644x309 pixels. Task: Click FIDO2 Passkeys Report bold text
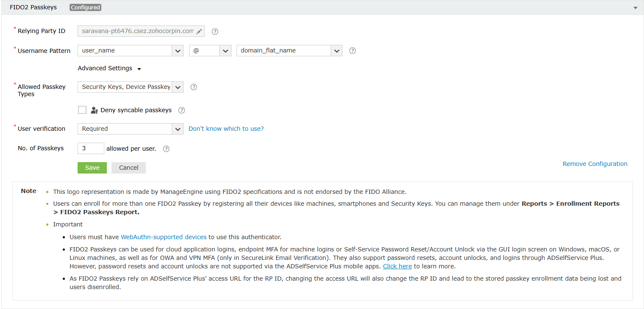click(x=100, y=212)
